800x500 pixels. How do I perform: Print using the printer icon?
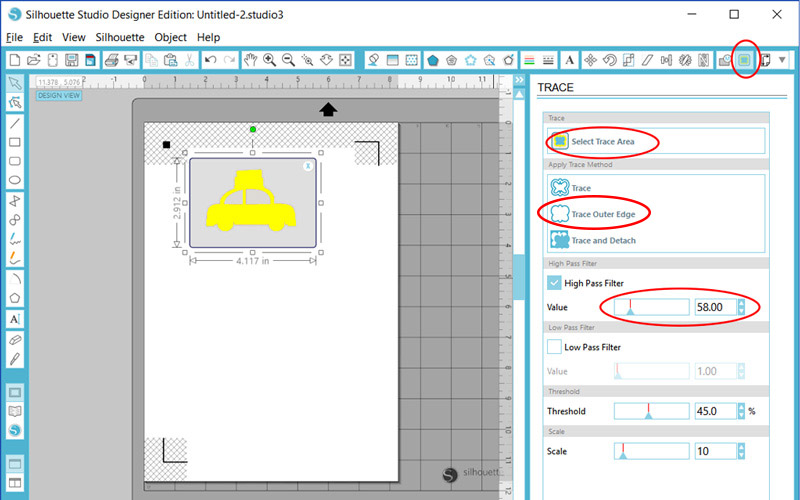click(x=112, y=60)
